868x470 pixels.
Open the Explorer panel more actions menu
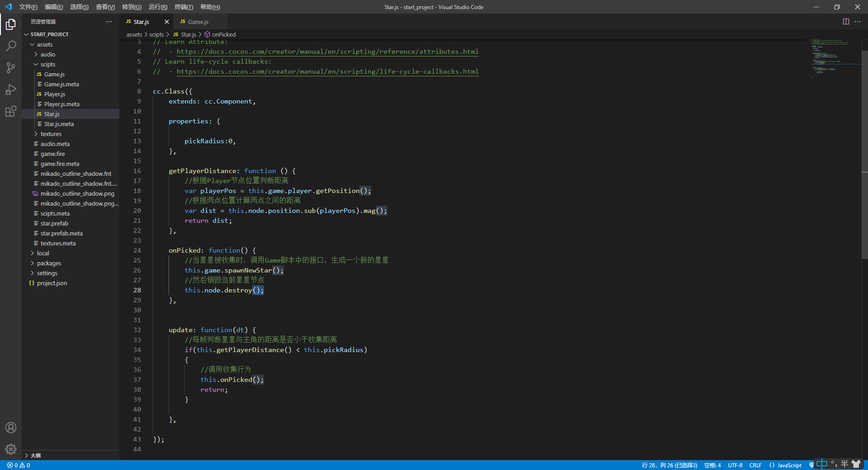109,22
